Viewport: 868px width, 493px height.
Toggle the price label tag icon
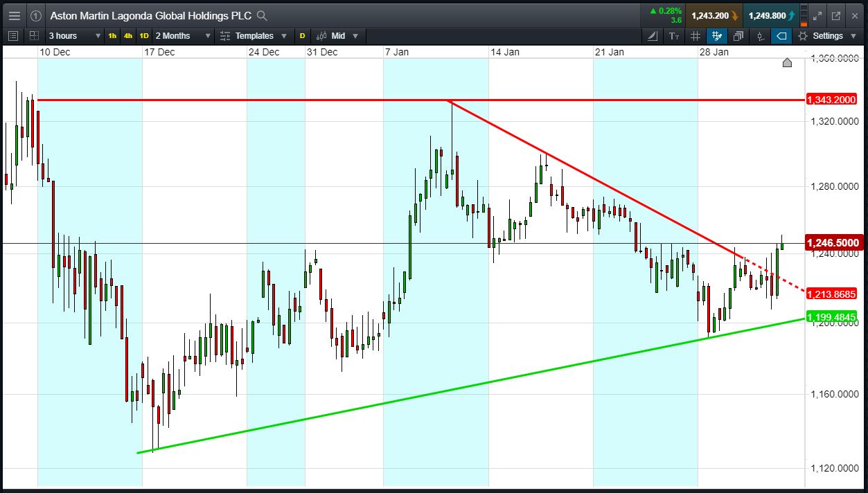point(781,36)
